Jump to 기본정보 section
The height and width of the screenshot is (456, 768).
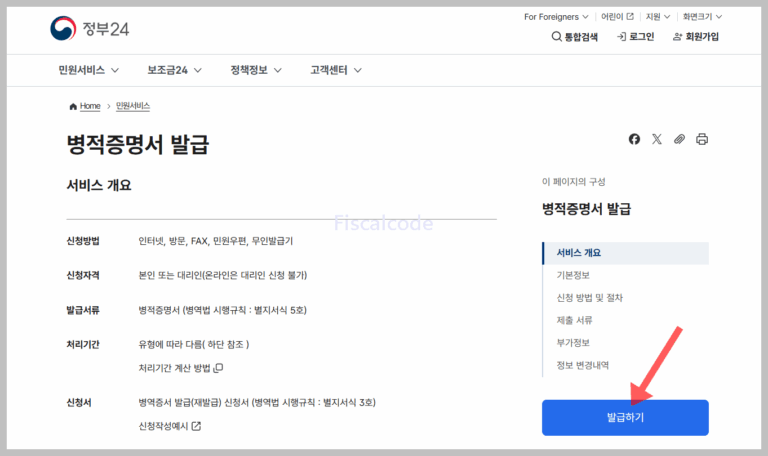click(573, 275)
